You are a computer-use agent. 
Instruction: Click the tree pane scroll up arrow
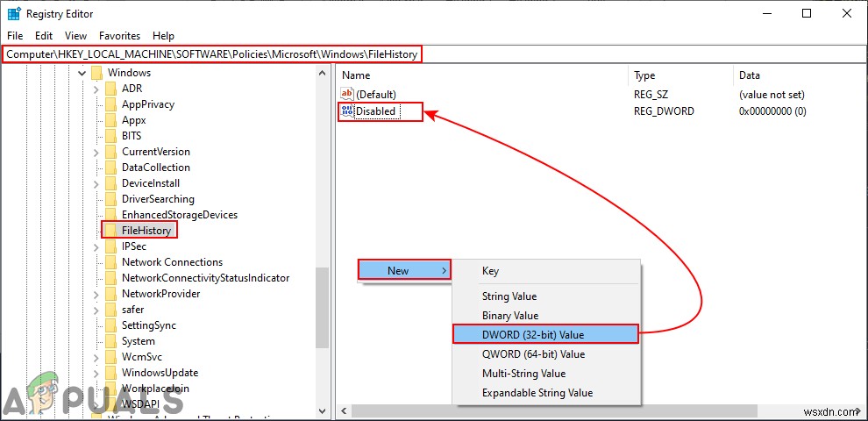point(322,73)
